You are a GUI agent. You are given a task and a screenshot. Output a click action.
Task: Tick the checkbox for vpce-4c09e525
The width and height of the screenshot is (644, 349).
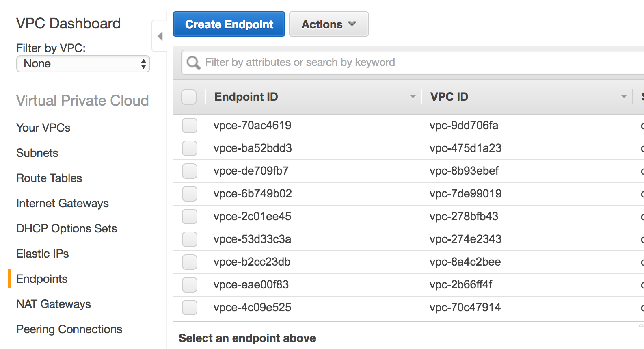click(x=190, y=308)
